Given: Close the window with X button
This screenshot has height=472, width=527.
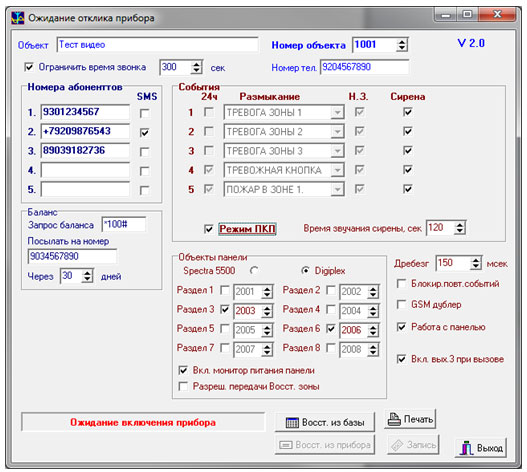Looking at the screenshot, I should point(497,15).
